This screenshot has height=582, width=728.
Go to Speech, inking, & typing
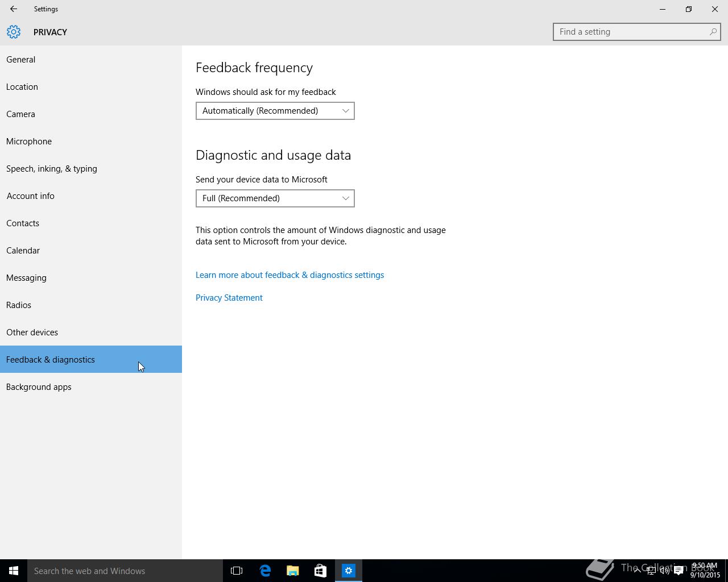(x=91, y=168)
